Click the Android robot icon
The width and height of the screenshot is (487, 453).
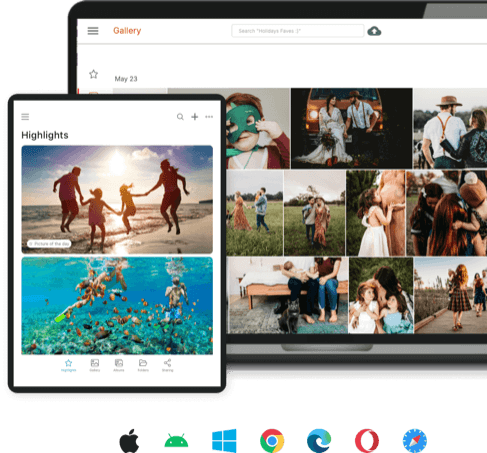176,440
